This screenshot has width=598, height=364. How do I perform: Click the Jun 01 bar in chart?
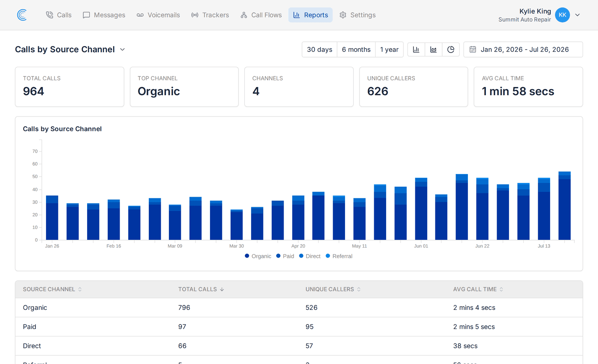pyautogui.click(x=421, y=209)
